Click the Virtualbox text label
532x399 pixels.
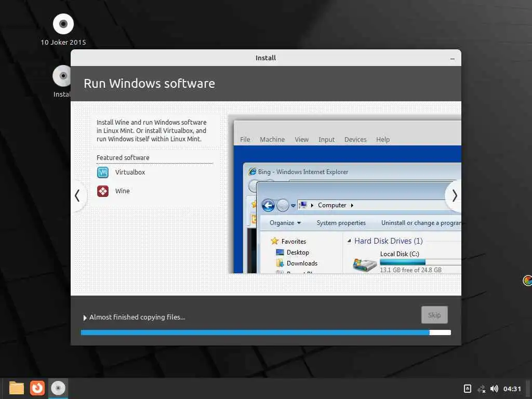click(130, 172)
